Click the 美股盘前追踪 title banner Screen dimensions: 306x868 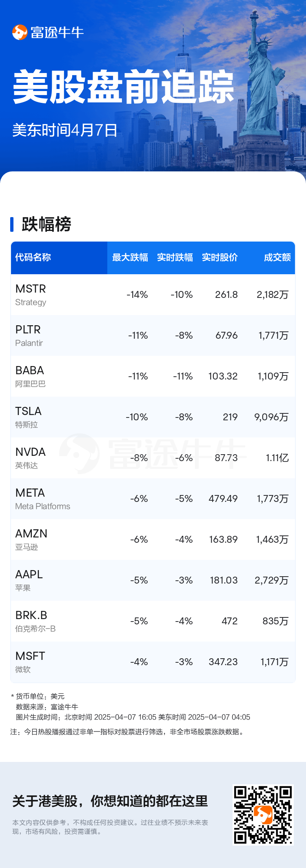tap(123, 87)
